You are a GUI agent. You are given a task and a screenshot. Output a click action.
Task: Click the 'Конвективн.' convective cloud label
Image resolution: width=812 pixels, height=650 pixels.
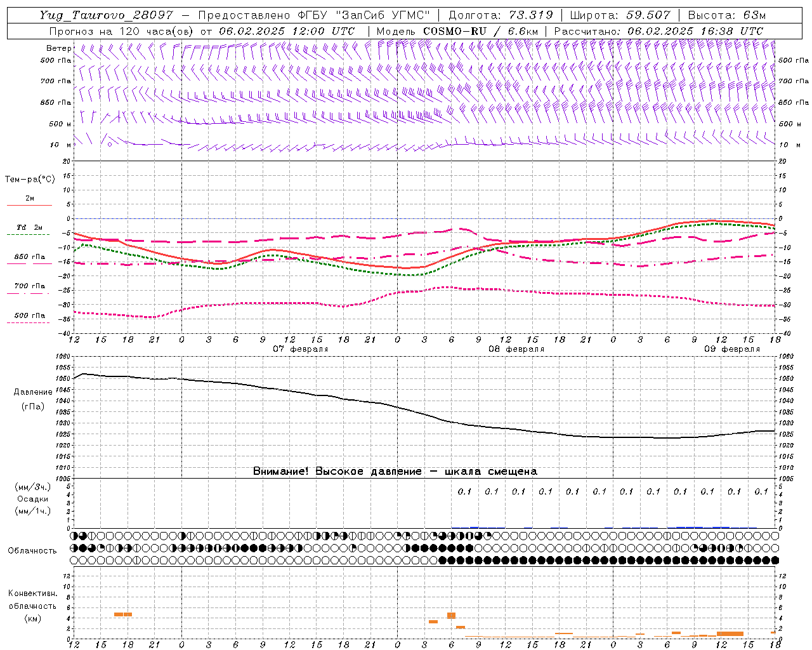tap(32, 594)
